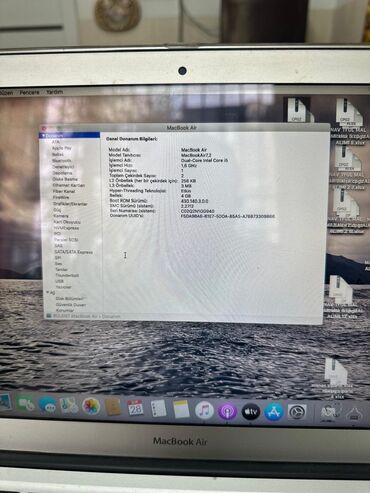Screen dimensions: 370x493
Task: Select Ses in the sidebar
Action: click(x=58, y=263)
